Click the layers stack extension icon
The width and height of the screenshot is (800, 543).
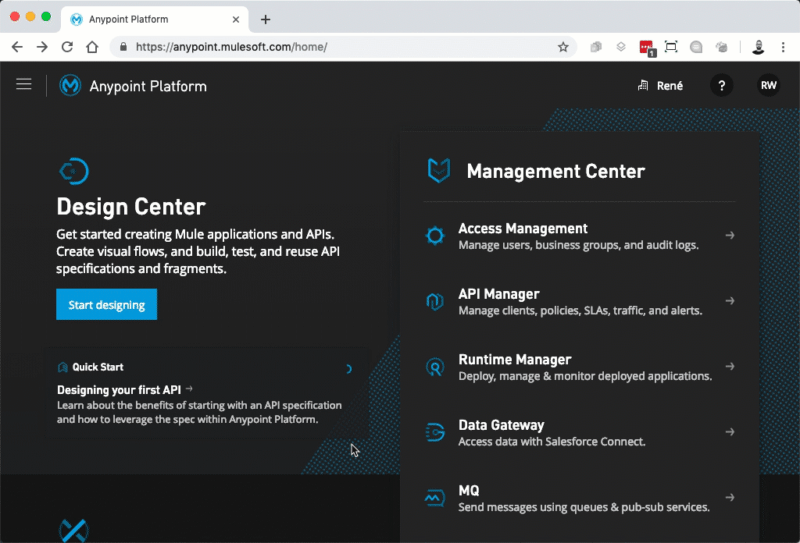(x=621, y=47)
